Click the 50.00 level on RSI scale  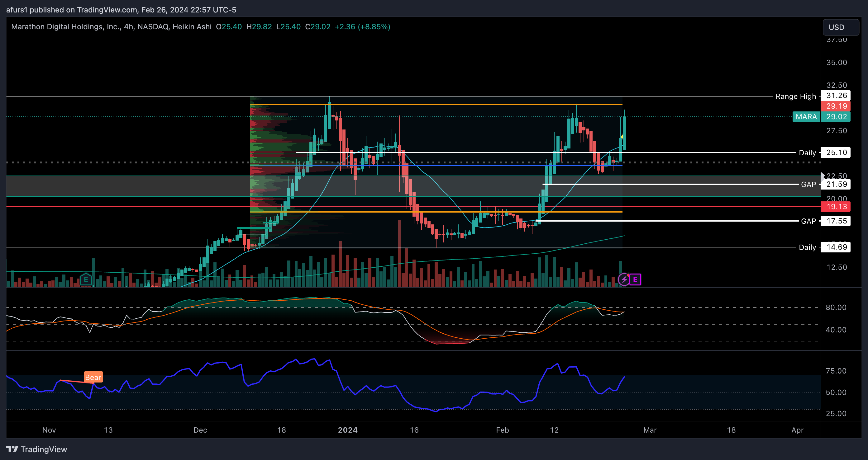836,392
